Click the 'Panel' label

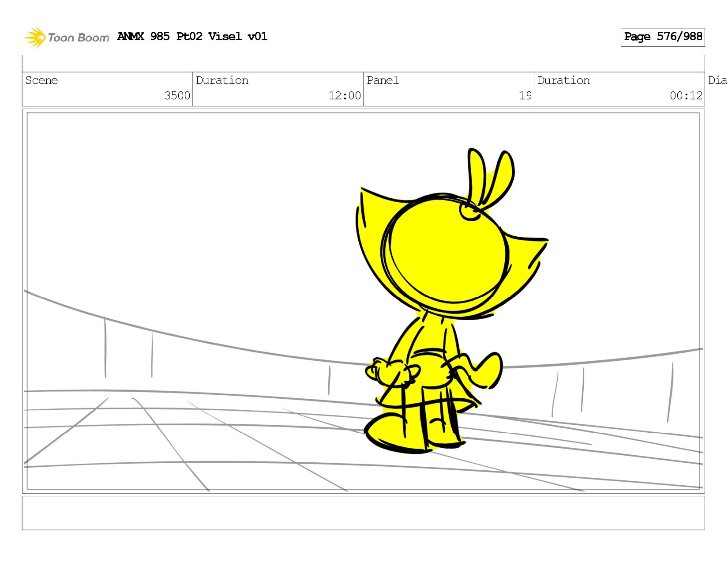(383, 80)
